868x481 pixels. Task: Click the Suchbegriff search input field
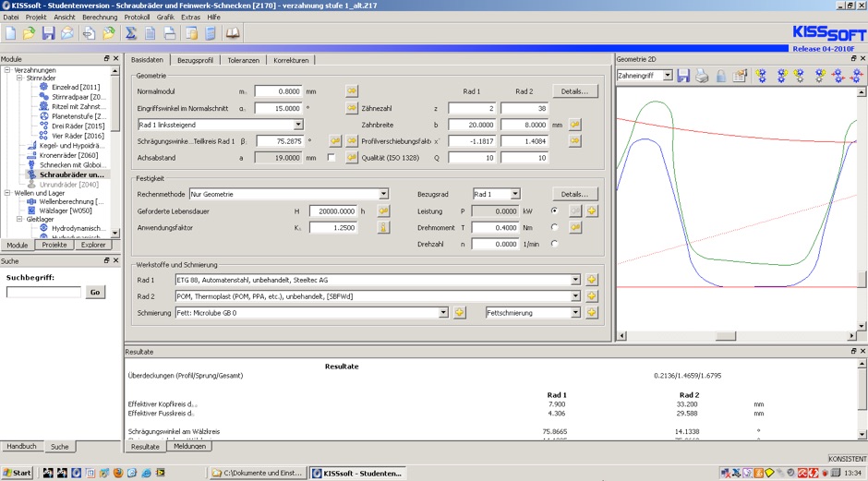click(43, 292)
